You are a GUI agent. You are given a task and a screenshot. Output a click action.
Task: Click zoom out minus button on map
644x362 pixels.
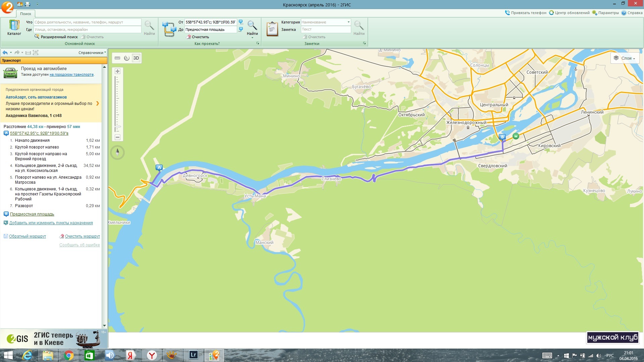[117, 137]
